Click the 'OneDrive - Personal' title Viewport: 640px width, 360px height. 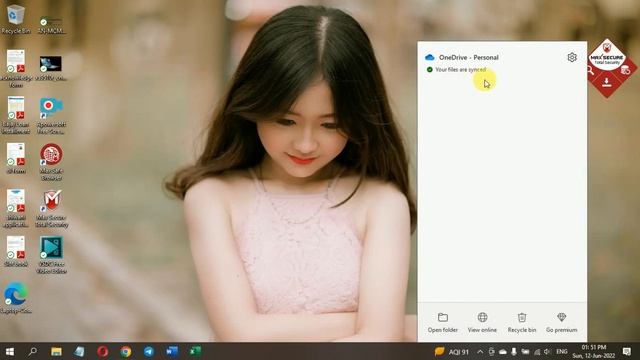469,58
